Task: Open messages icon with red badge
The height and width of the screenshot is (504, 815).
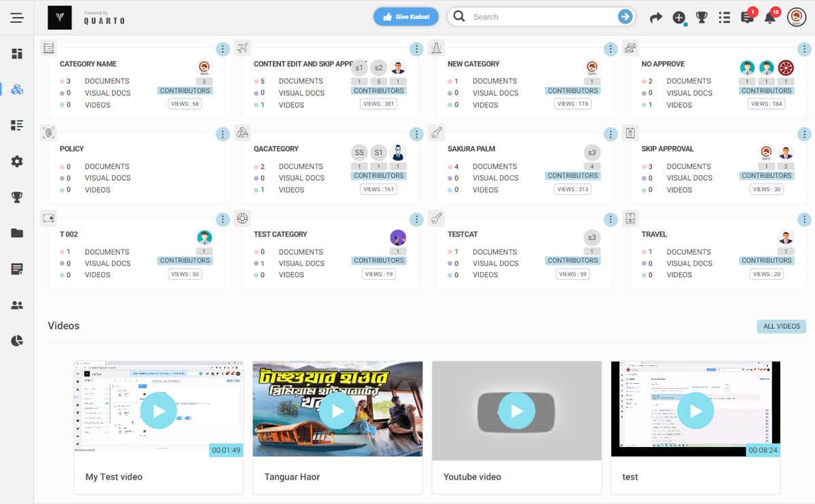Action: (747, 18)
